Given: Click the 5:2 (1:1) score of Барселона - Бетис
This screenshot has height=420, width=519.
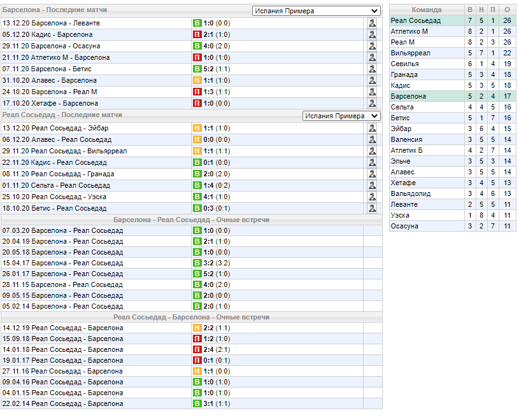Looking at the screenshot, I should point(217,69).
